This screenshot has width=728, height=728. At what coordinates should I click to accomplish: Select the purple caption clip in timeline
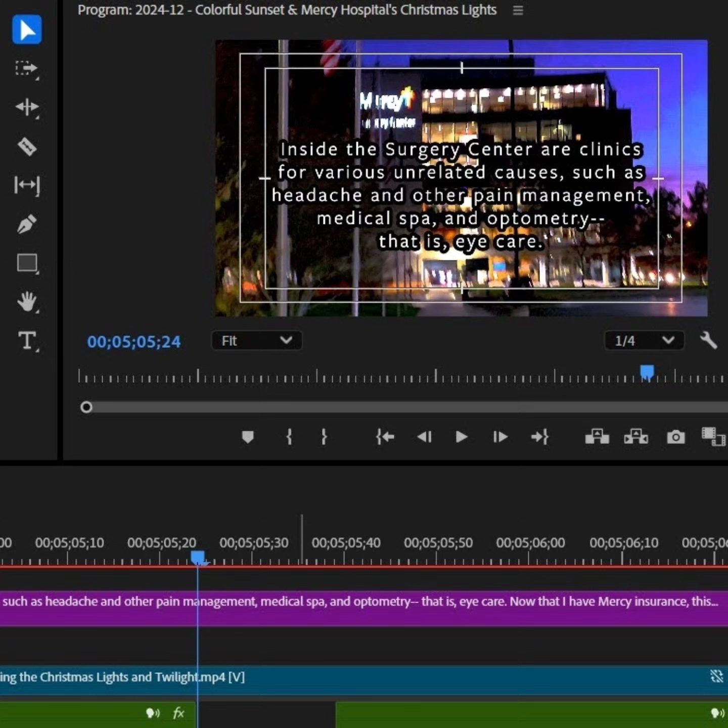364,608
